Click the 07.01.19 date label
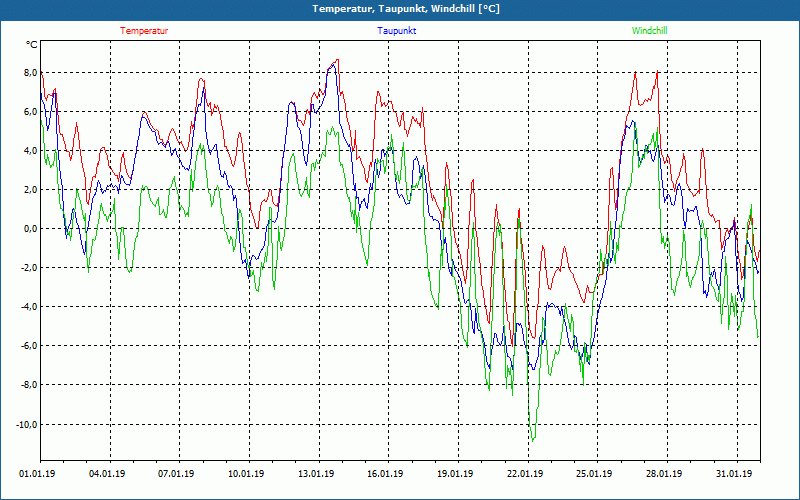 point(176,474)
